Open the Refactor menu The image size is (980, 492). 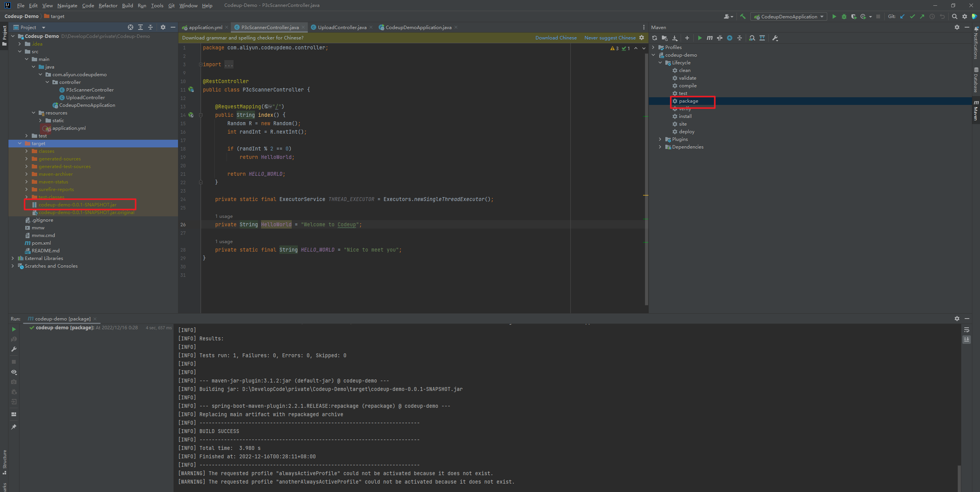[108, 5]
